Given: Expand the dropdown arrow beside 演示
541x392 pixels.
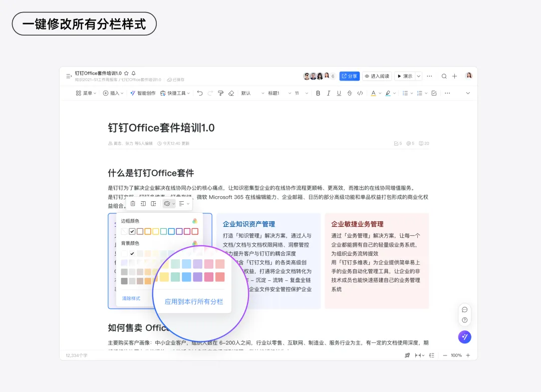Looking at the screenshot, I should [x=418, y=76].
